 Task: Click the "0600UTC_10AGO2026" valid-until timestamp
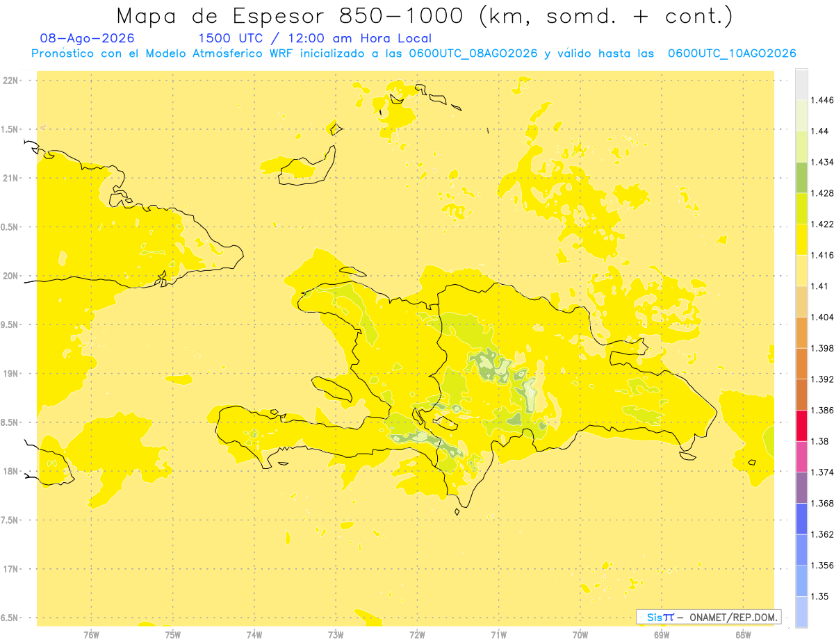click(732, 53)
